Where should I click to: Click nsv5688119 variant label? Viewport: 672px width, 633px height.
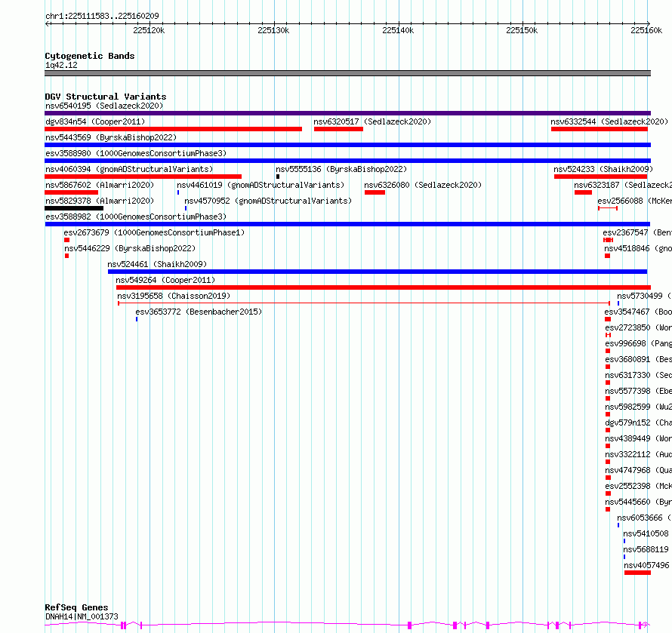[646, 549]
